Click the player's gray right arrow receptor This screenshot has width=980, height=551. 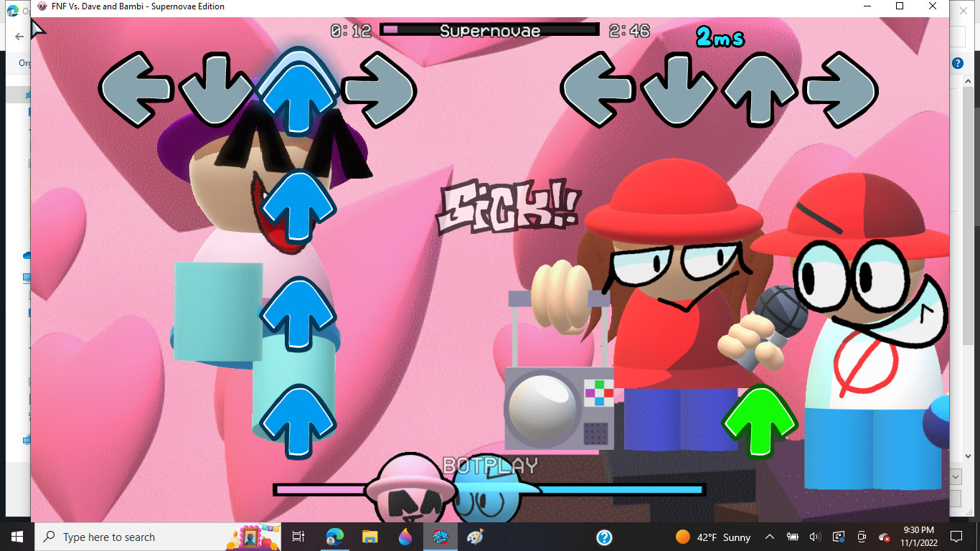tap(840, 90)
